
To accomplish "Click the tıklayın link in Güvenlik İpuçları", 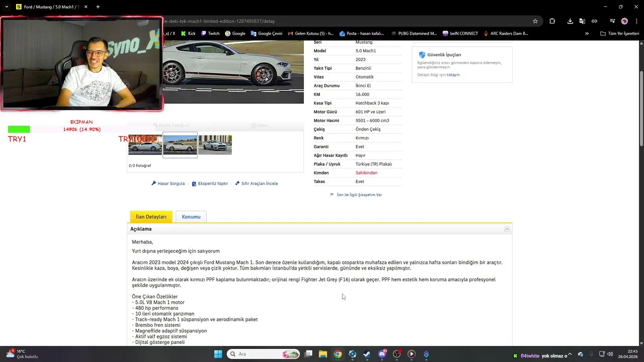I will pos(453,75).
